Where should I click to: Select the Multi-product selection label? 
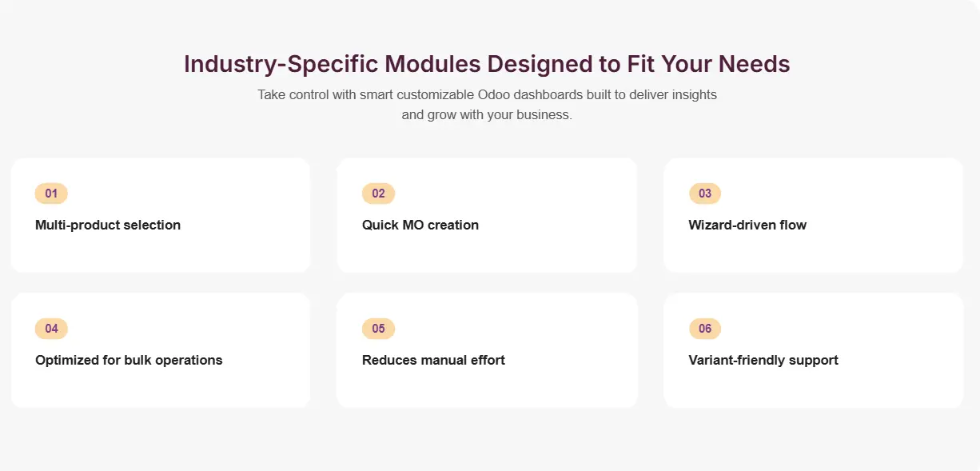(108, 226)
